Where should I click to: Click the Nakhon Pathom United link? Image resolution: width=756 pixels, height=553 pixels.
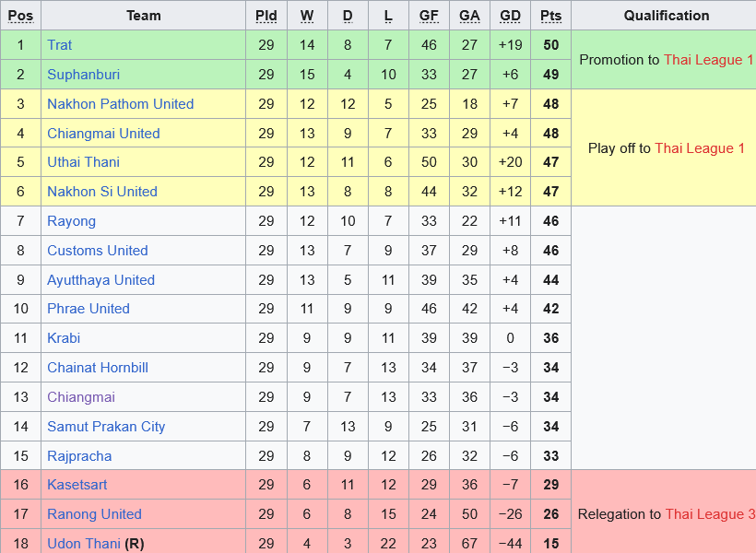(x=121, y=103)
